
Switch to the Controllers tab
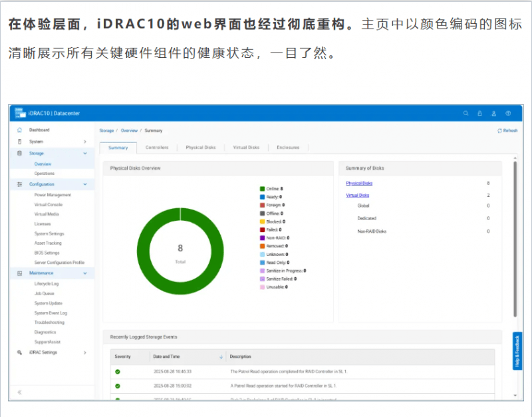point(157,148)
